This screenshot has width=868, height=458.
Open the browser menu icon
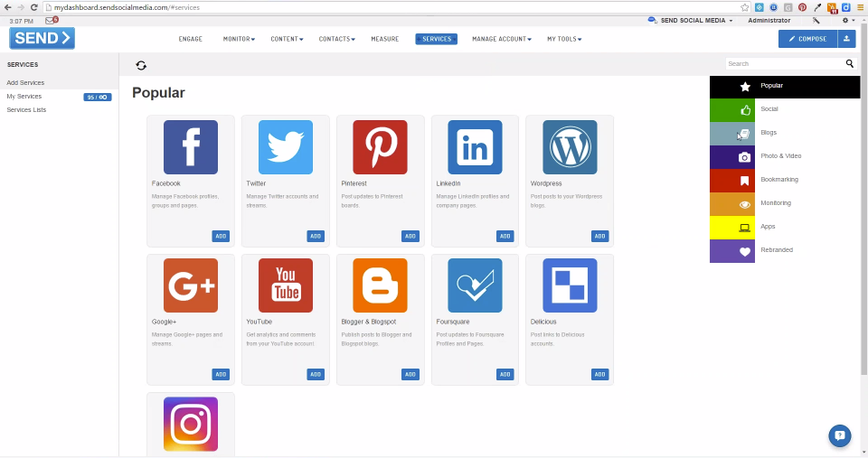(x=860, y=7)
